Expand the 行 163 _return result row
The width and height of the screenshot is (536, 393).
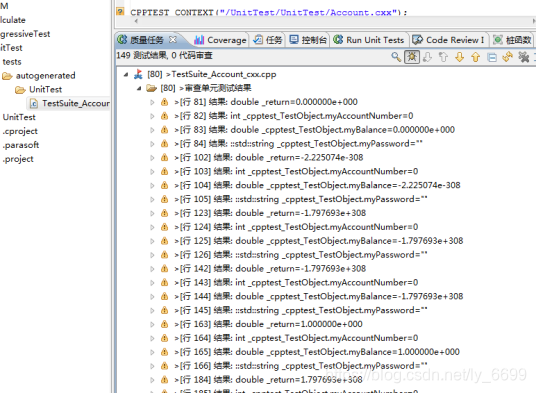152,324
